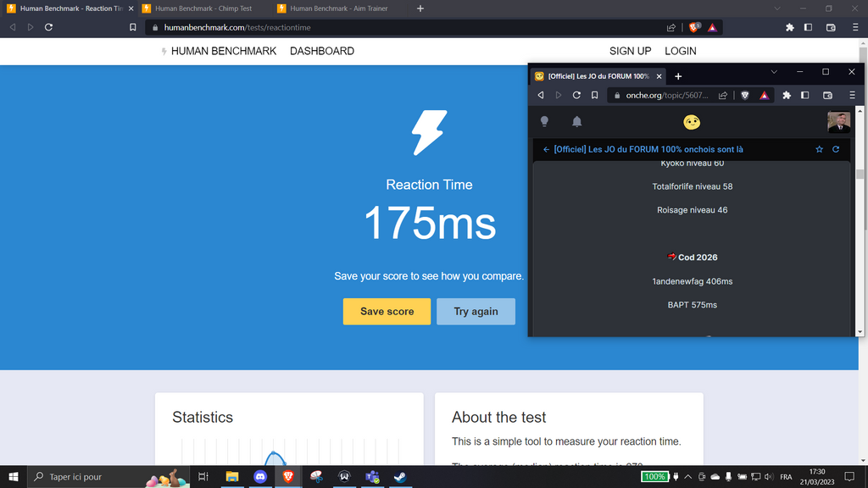Image resolution: width=868 pixels, height=488 pixels.
Task: Toggle sidebar in onche.org window
Action: click(805, 95)
